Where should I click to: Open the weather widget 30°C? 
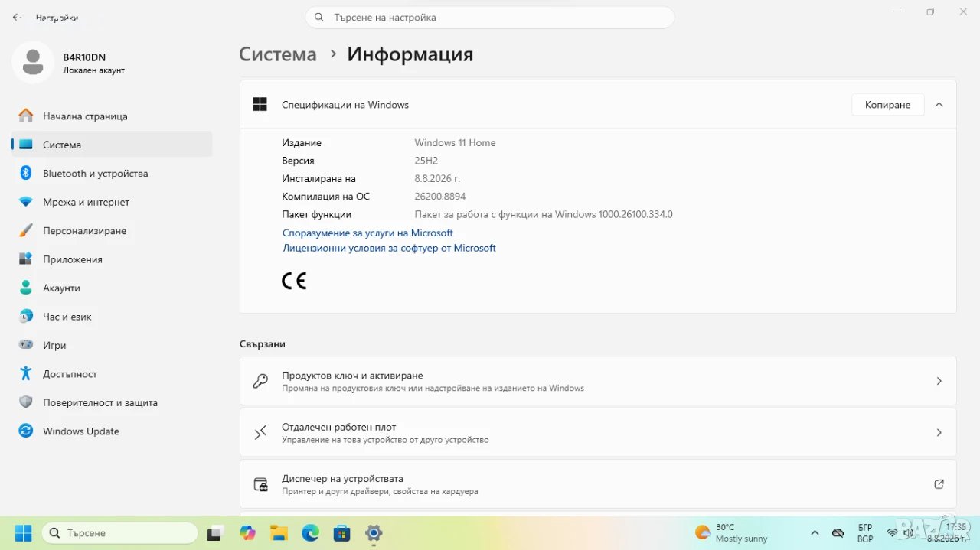click(731, 533)
